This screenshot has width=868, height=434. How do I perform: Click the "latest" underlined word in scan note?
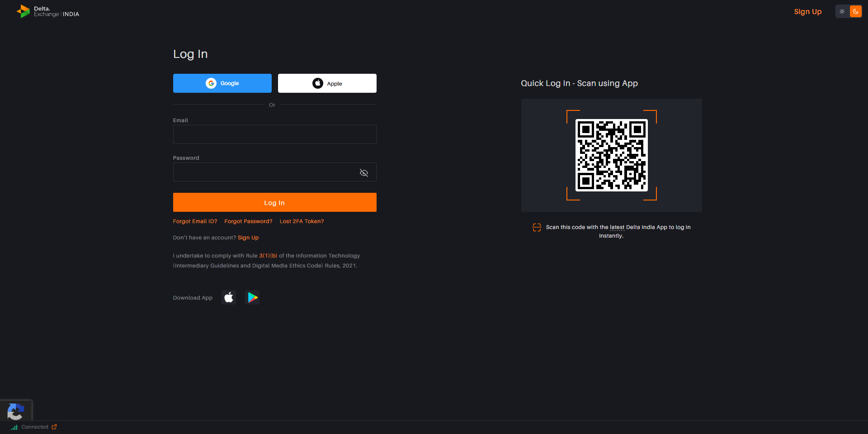pos(617,227)
